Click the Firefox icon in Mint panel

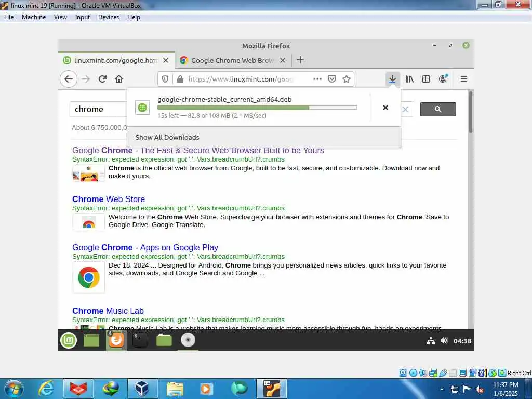click(116, 340)
